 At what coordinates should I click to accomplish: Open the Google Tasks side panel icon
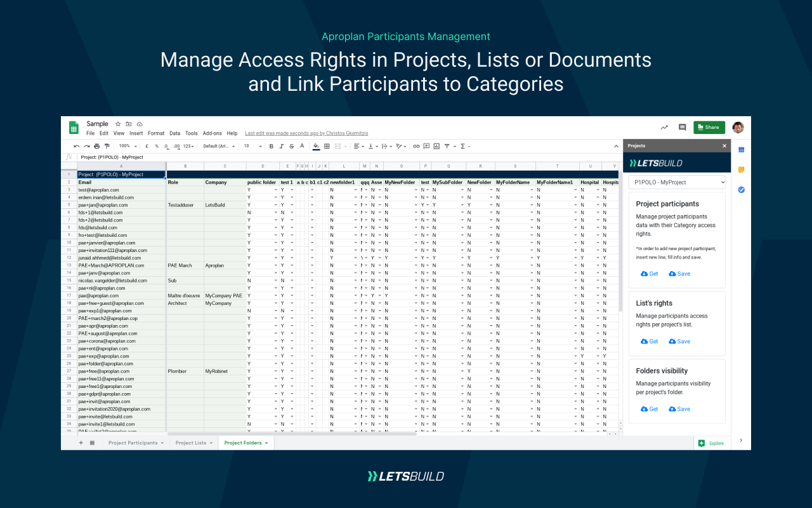[741, 190]
